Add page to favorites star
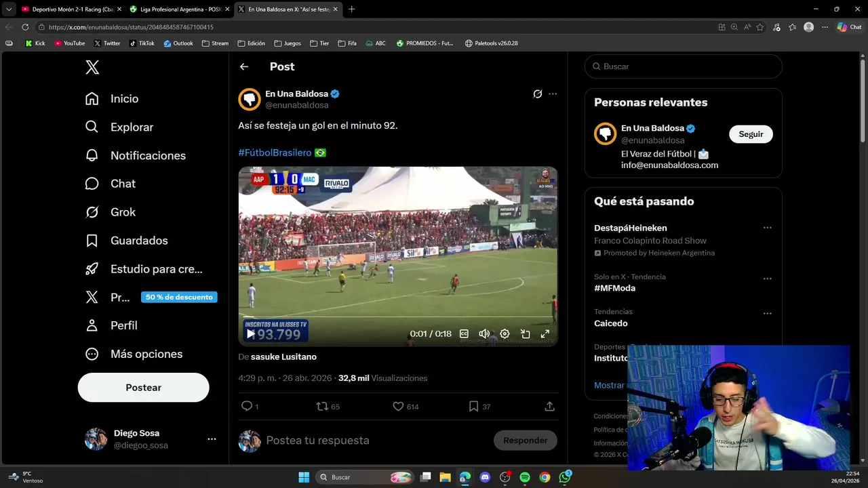Viewport: 868px width, 488px height. [x=760, y=27]
